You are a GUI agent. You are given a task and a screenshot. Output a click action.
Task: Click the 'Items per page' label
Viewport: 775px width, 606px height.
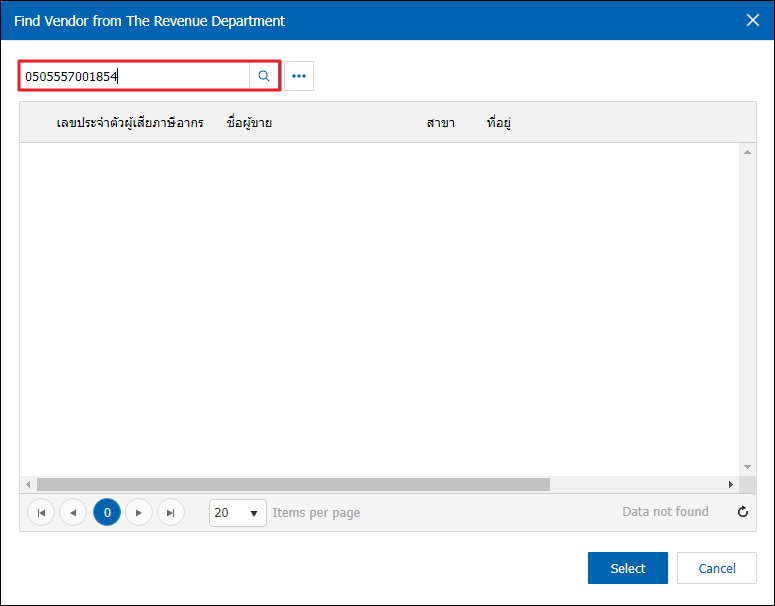(316, 513)
